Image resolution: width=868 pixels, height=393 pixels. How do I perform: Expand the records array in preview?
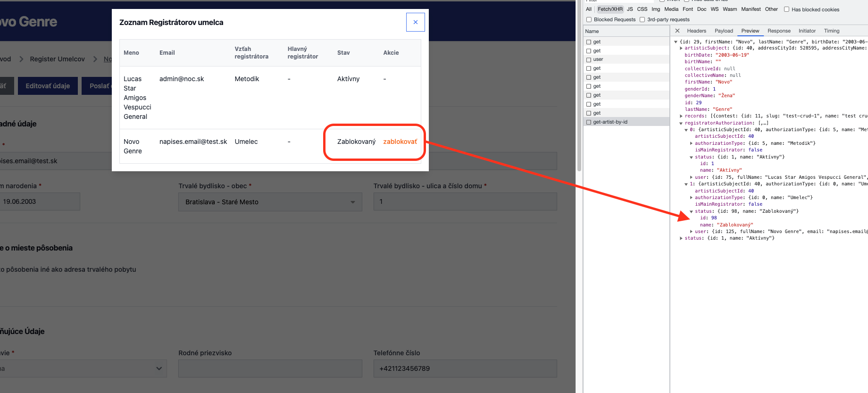coord(681,116)
